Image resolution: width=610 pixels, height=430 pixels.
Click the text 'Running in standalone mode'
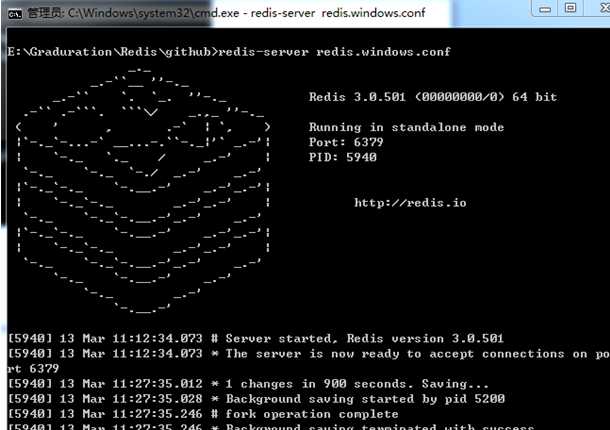(x=406, y=127)
